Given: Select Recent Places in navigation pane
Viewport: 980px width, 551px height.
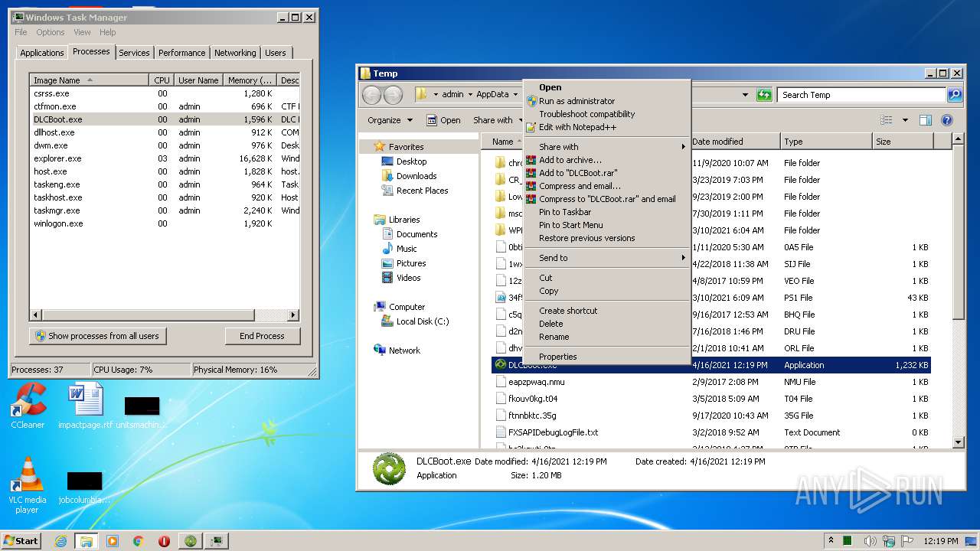Looking at the screenshot, I should pos(422,191).
